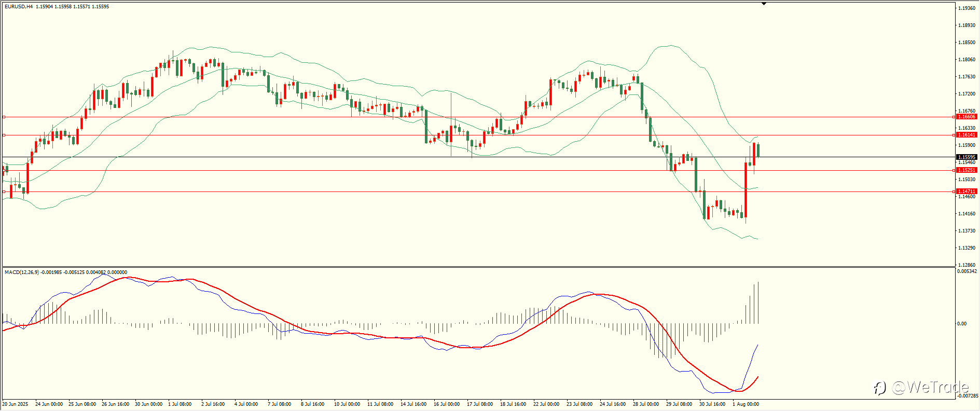Select the 1.16141 line's left anchor handle

[x=4, y=135]
